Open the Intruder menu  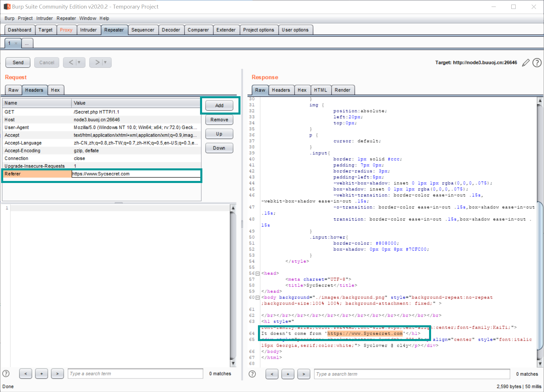point(44,18)
